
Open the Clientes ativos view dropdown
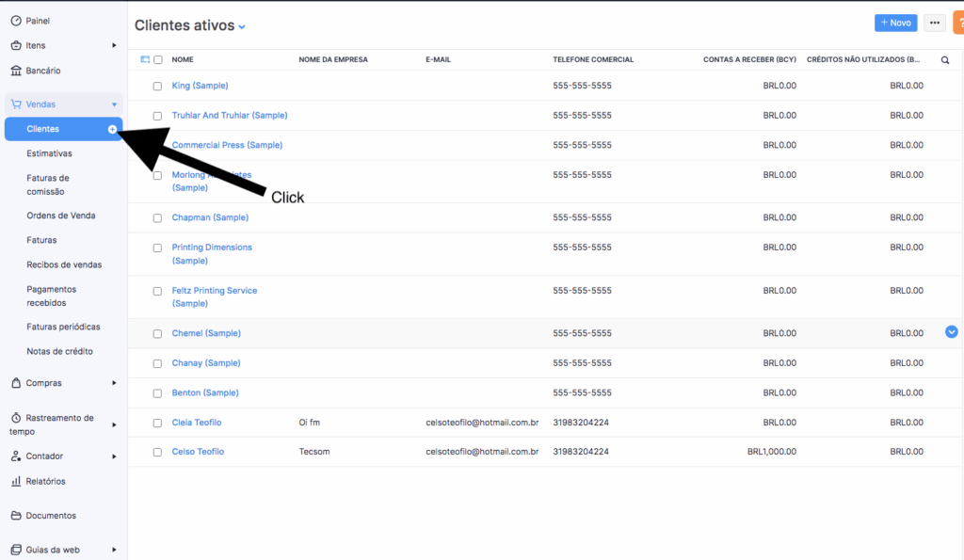tap(242, 27)
